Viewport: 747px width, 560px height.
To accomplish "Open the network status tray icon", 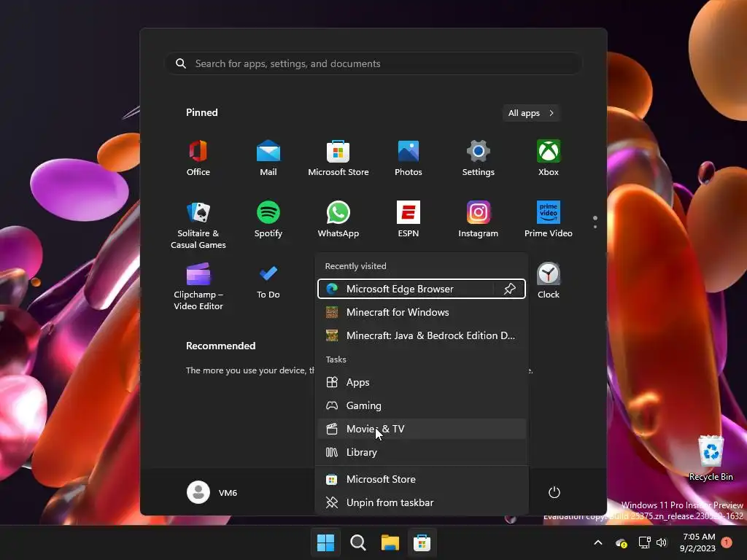I will pos(644,542).
